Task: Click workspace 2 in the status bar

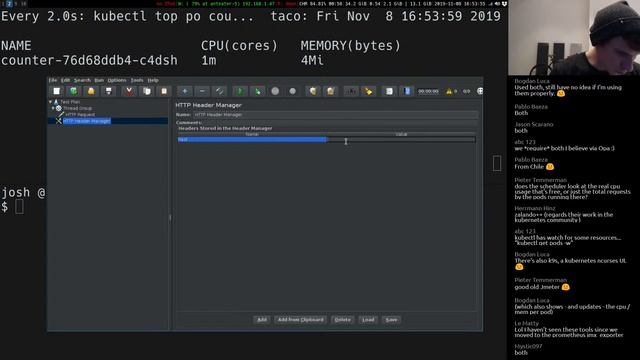Action: pos(9,3)
